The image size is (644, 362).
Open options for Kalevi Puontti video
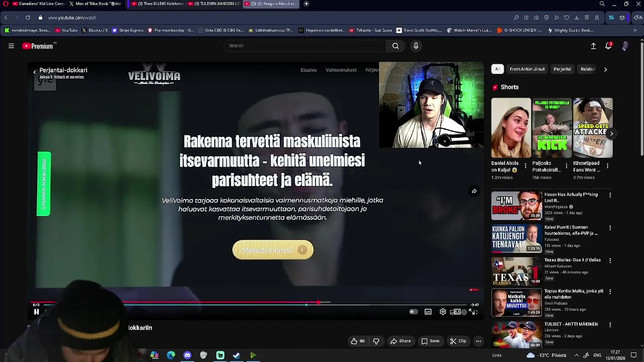[x=610, y=228]
